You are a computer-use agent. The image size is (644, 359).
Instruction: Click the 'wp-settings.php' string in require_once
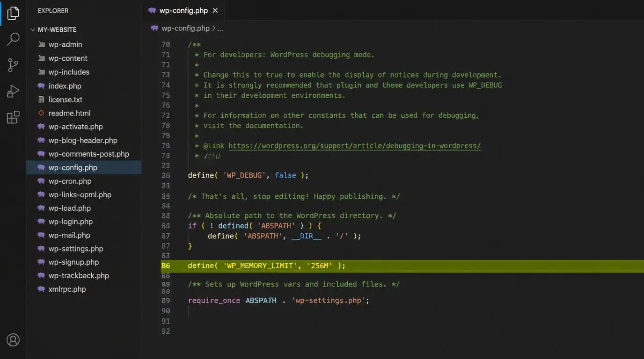pyautogui.click(x=328, y=301)
